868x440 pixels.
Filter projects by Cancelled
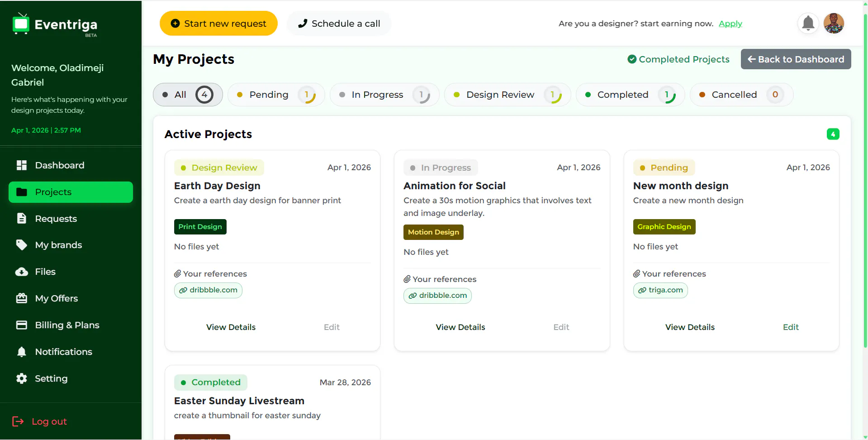tap(741, 95)
